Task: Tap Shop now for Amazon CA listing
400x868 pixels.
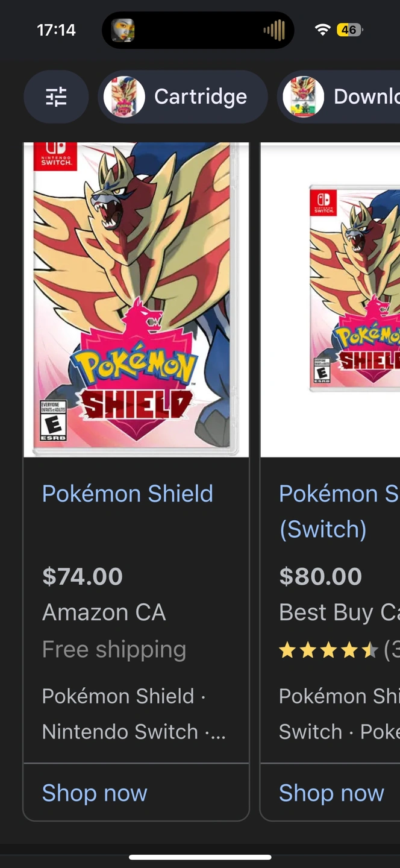Action: [x=95, y=793]
